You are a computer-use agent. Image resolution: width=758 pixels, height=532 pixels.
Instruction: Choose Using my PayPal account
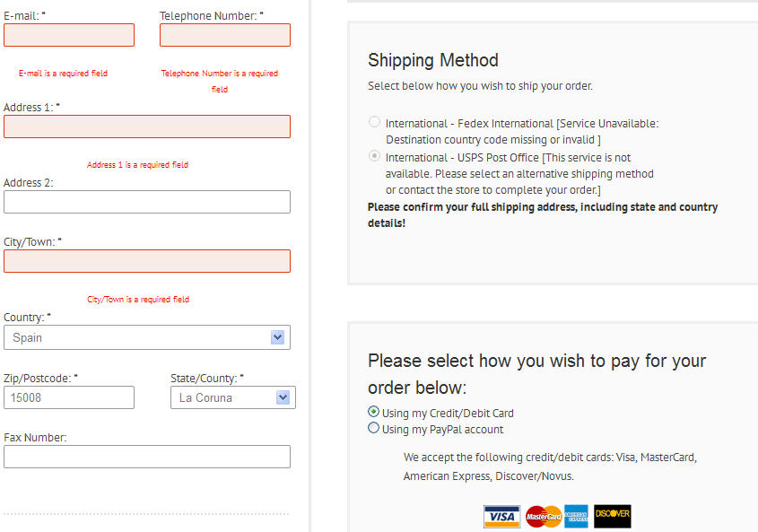click(374, 428)
